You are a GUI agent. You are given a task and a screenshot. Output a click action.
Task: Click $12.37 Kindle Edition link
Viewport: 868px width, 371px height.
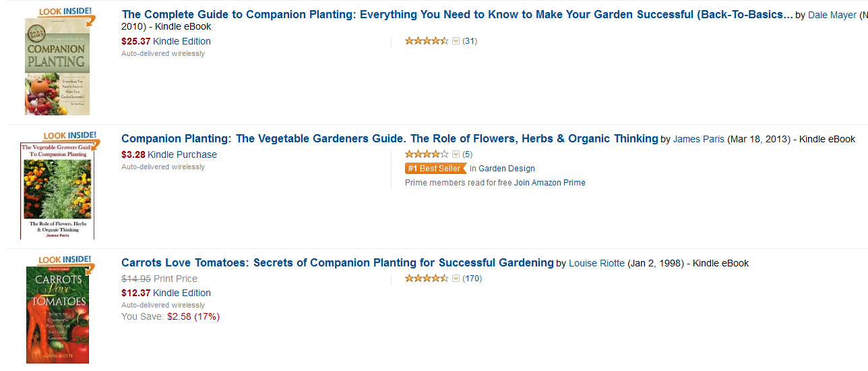coord(166,293)
